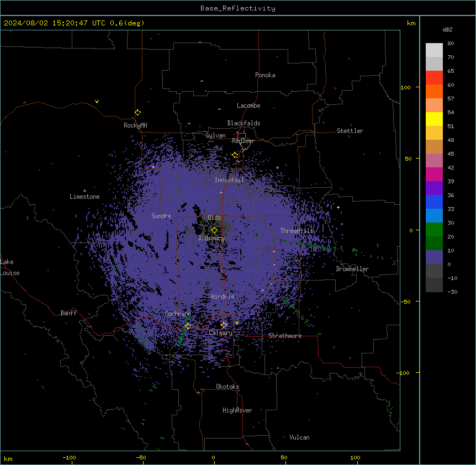Click the asterisk marker above Limestone
The height and width of the screenshot is (465, 476).
pyautogui.click(x=84, y=191)
